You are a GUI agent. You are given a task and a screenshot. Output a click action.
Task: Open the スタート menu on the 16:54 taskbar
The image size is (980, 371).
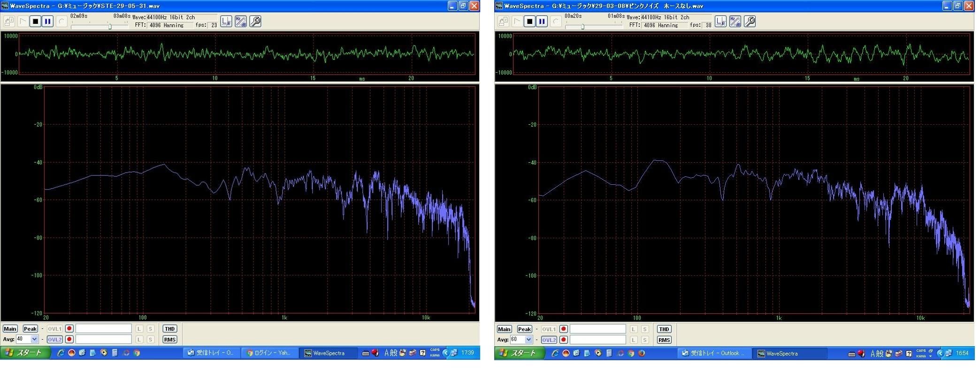(520, 353)
